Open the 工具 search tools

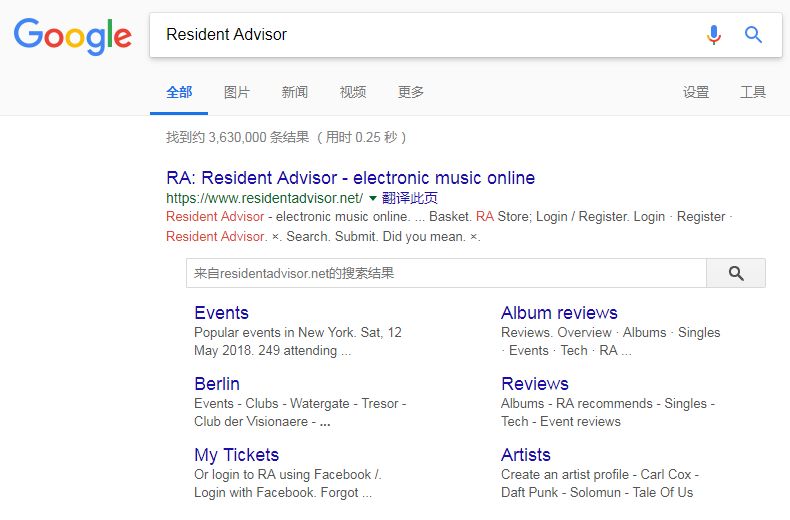(x=753, y=92)
